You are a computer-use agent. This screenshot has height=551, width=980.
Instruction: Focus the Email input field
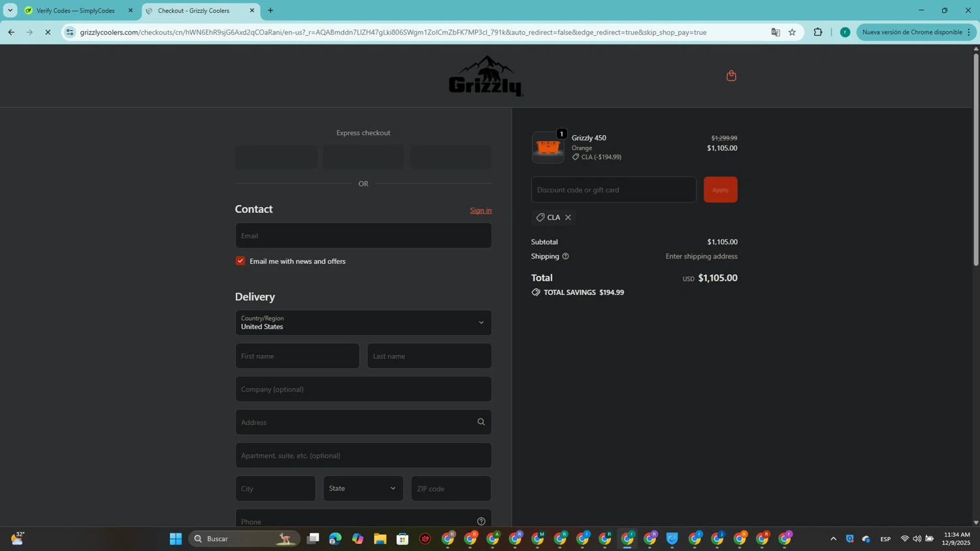click(x=363, y=236)
